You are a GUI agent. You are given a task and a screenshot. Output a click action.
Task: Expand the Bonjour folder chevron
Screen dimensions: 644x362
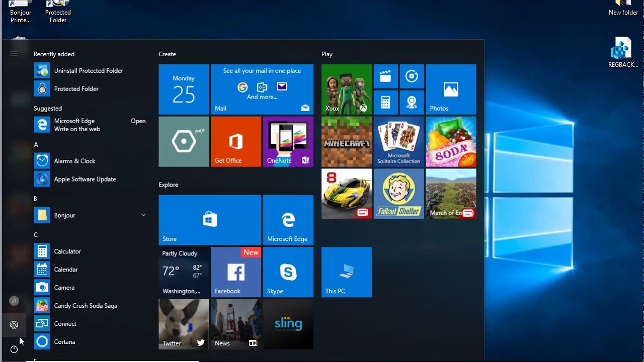coord(143,215)
